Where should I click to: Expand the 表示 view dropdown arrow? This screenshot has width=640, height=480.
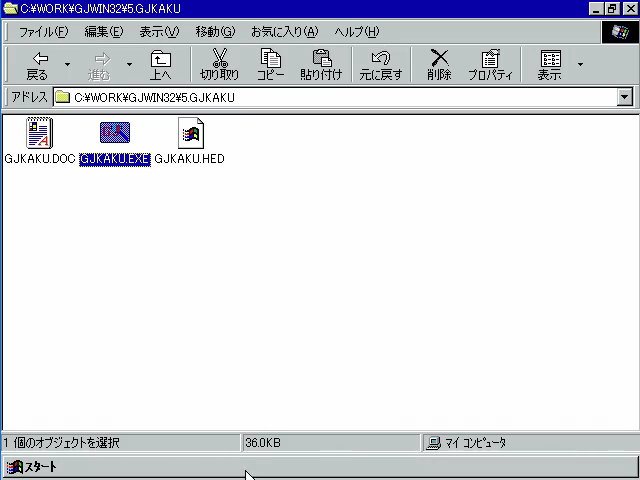[580, 64]
